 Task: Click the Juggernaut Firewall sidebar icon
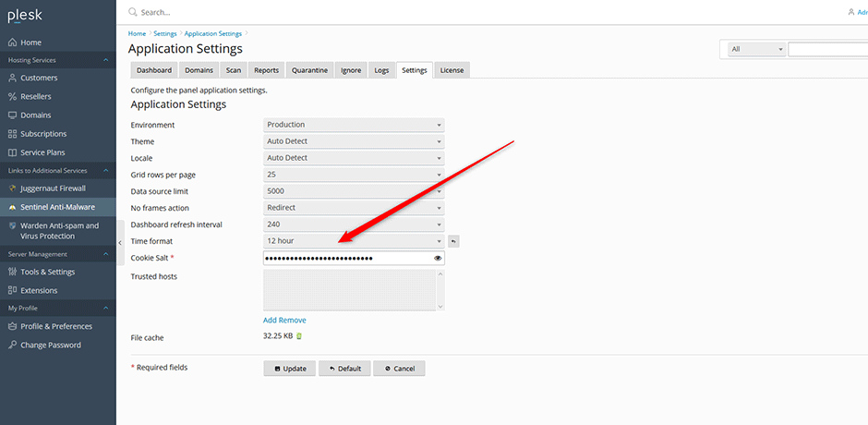12,188
